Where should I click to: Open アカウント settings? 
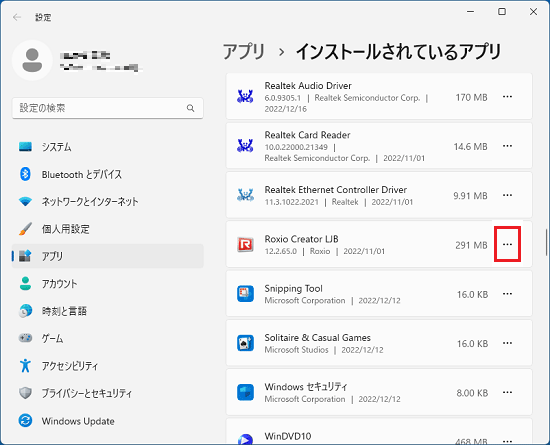pyautogui.click(x=108, y=283)
